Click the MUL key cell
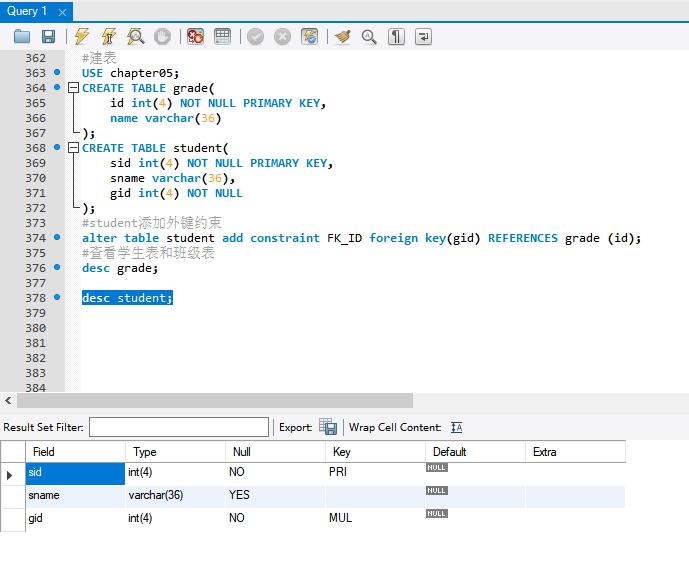The width and height of the screenshot is (689, 563). pos(375,519)
